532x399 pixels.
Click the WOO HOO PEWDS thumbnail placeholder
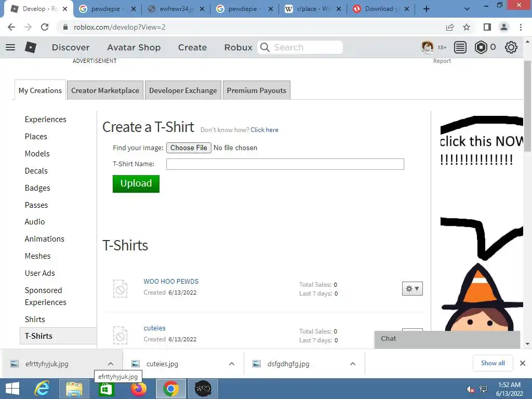[120, 289]
